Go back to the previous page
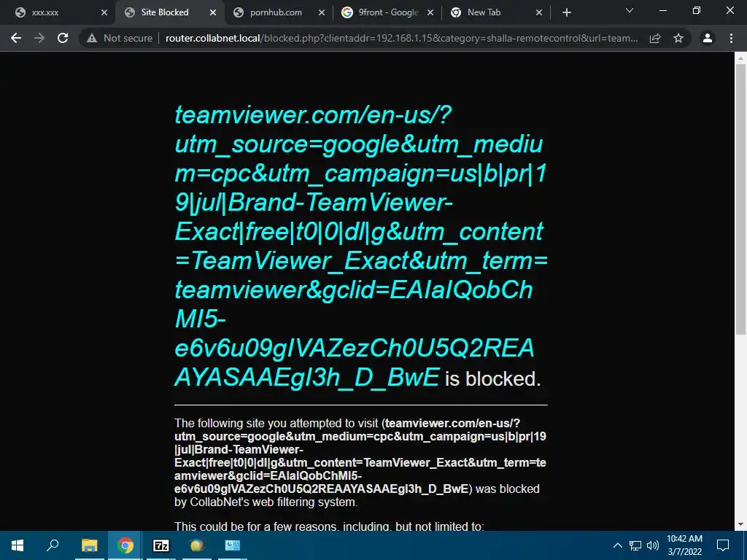 pos(16,38)
